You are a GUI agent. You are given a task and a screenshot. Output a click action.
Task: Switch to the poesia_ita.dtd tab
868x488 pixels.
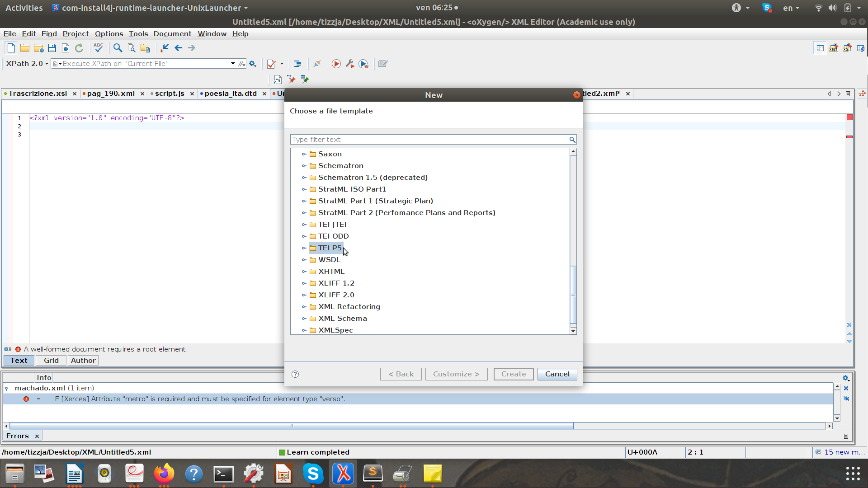click(x=231, y=94)
